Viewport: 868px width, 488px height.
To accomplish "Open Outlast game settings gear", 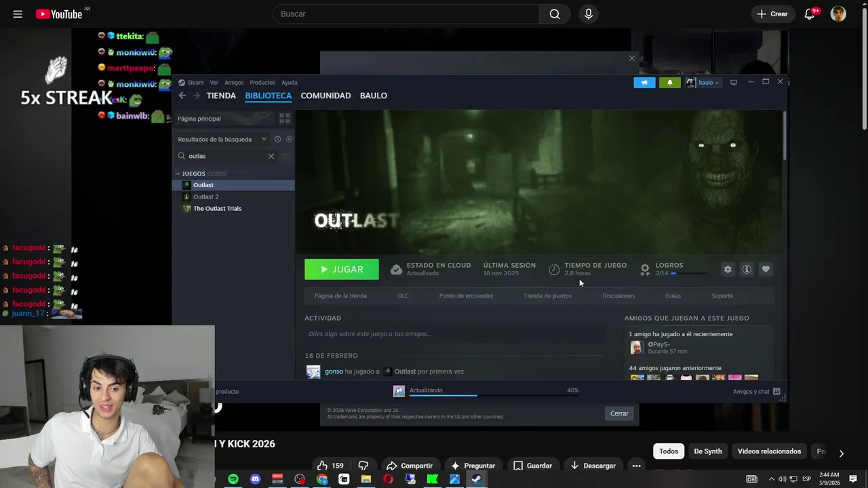I will pos(728,269).
